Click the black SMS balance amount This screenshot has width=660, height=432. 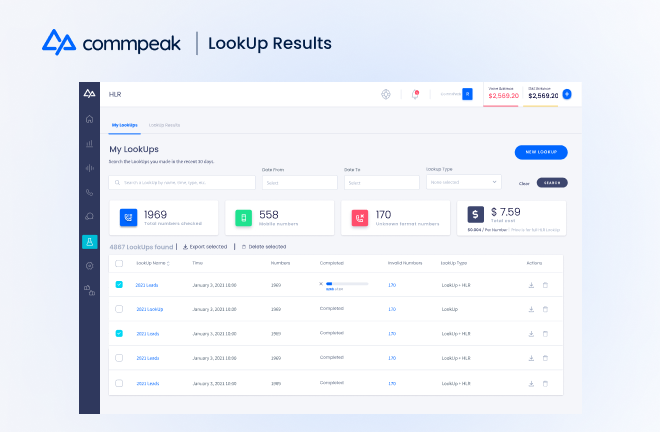tap(543, 96)
